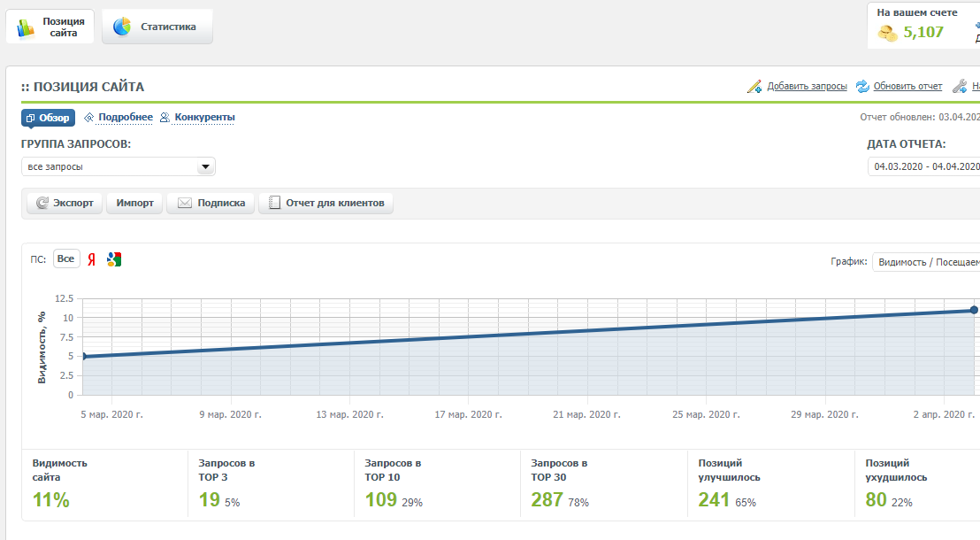Open the 'все запросы' group dropdown
The height and width of the screenshot is (540, 980).
coord(119,166)
